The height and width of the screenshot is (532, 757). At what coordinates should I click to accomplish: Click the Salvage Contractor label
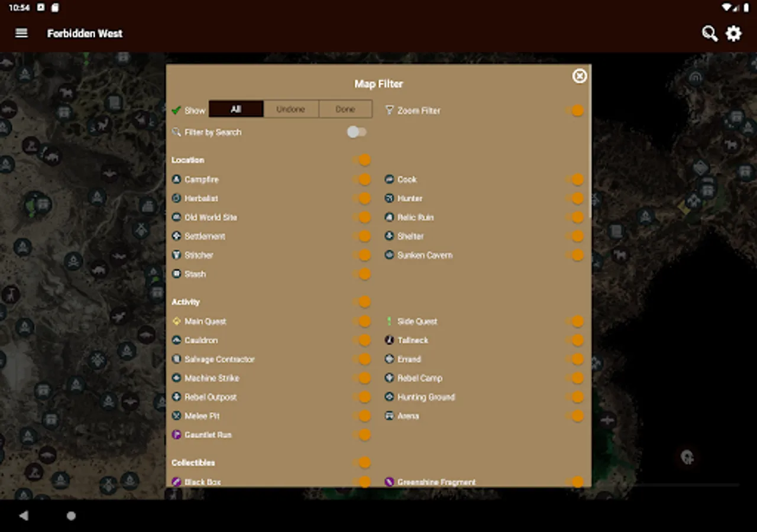[x=219, y=359]
